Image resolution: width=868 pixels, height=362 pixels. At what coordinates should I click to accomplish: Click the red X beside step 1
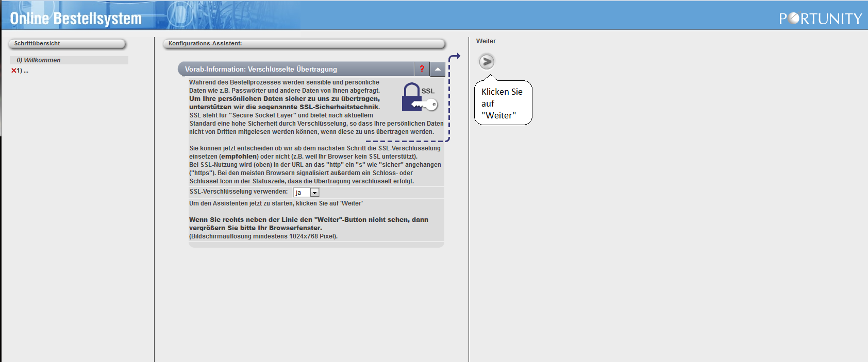click(13, 71)
